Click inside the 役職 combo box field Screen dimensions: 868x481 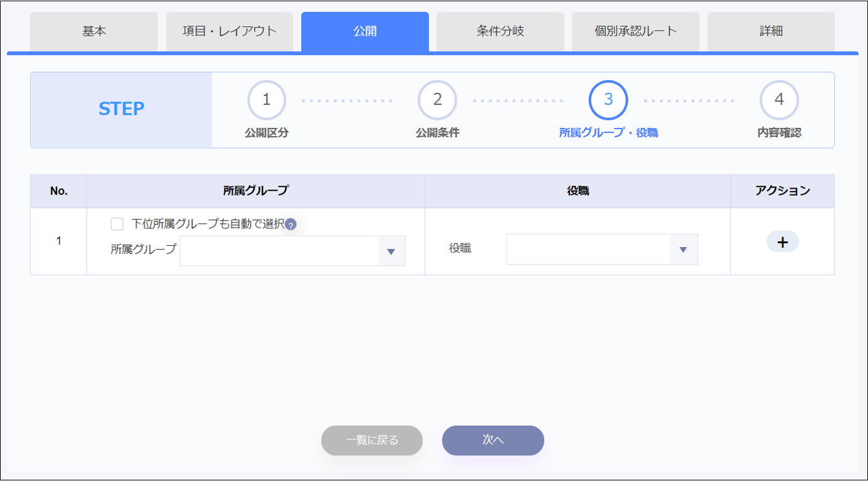[588, 250]
